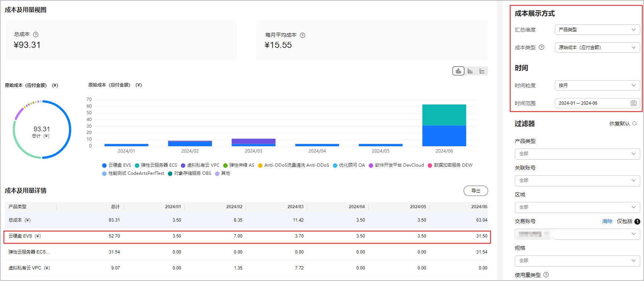
Task: Open help tooltip beside 总成本
Action: click(36, 35)
